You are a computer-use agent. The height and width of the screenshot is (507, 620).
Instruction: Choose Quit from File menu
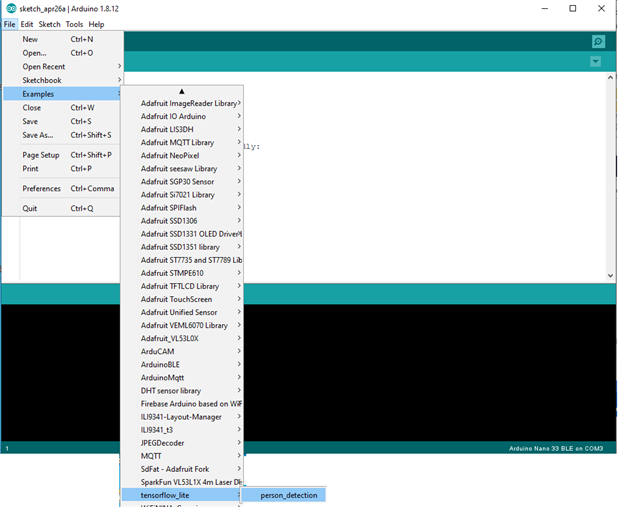pyautogui.click(x=62, y=208)
